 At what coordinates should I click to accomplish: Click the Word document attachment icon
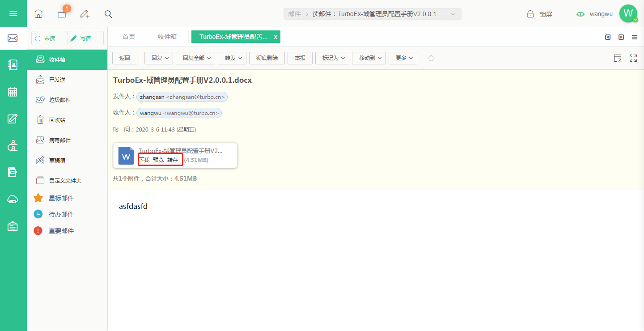point(126,156)
